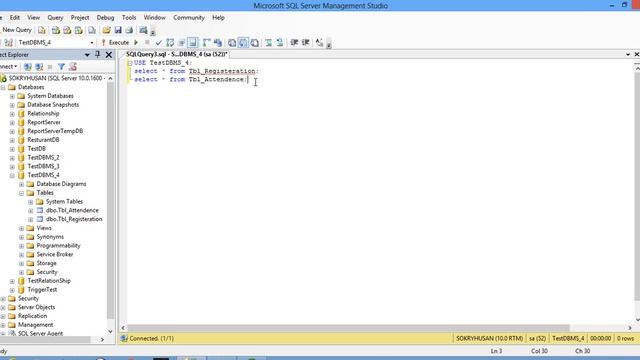The image size is (640, 360).
Task: Click the Object Explorer Stop square icon
Action: click(x=50, y=67)
